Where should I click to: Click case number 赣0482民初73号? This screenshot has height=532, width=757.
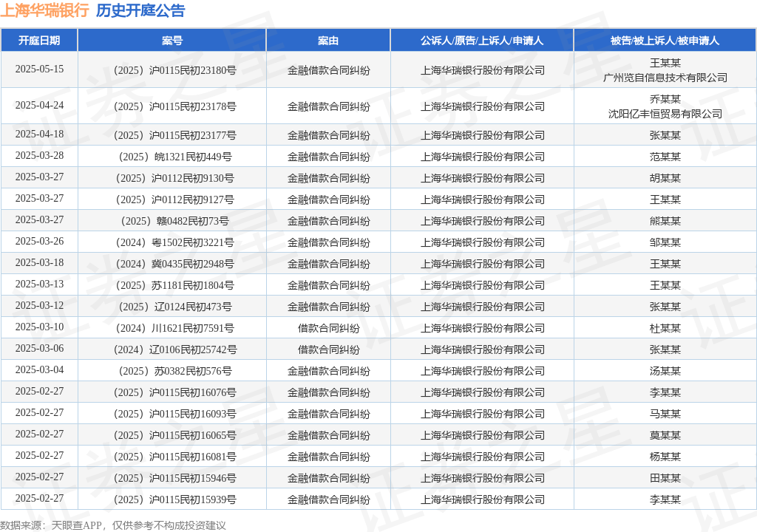pyautogui.click(x=174, y=221)
